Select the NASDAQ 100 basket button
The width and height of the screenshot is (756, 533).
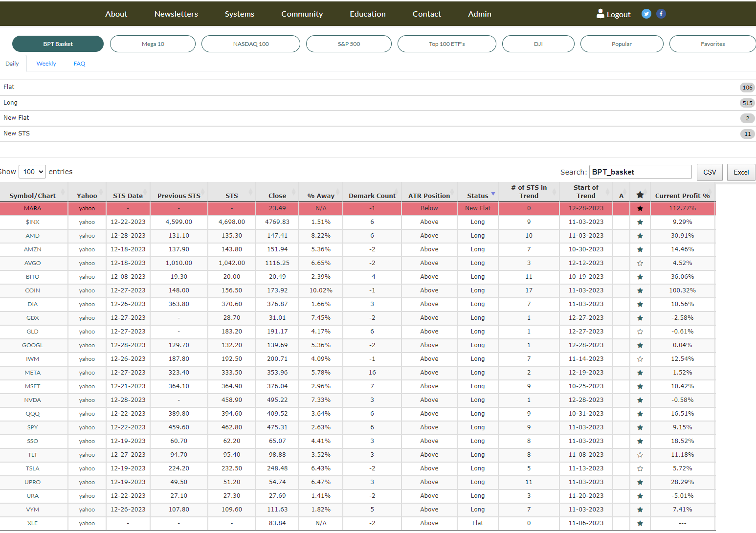(251, 44)
